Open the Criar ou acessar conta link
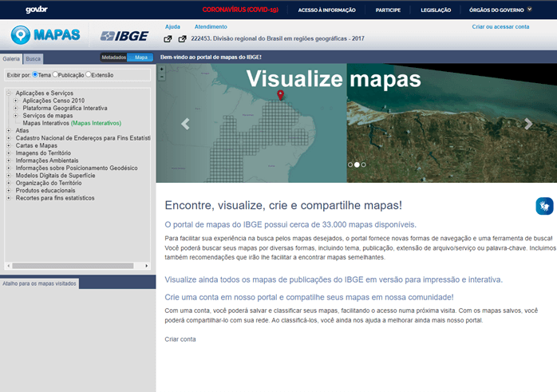Viewport: 557px width, 392px height. click(x=500, y=26)
